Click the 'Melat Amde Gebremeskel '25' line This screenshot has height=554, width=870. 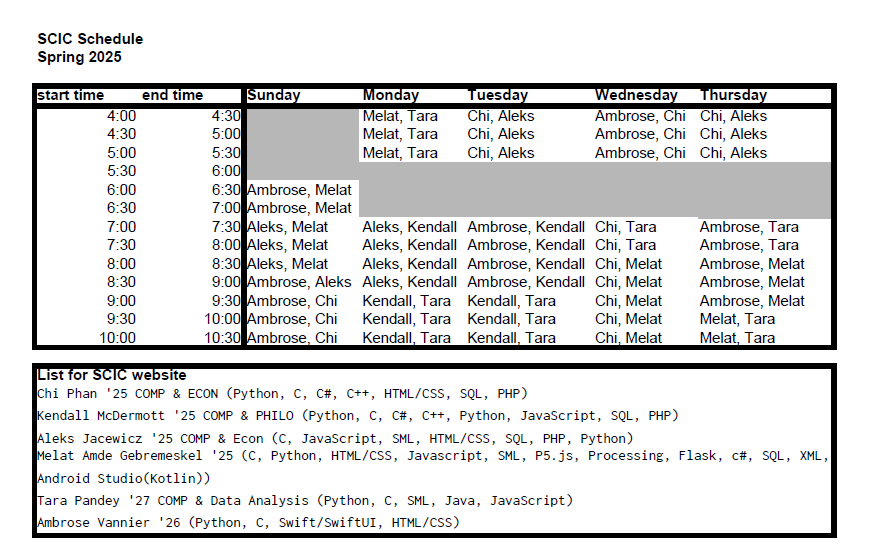coord(433,456)
